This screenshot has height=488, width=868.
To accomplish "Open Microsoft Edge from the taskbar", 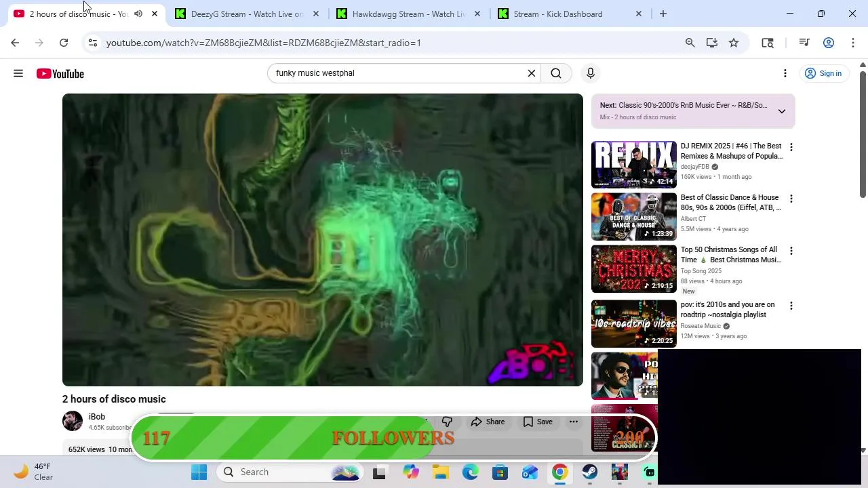I will click(471, 472).
